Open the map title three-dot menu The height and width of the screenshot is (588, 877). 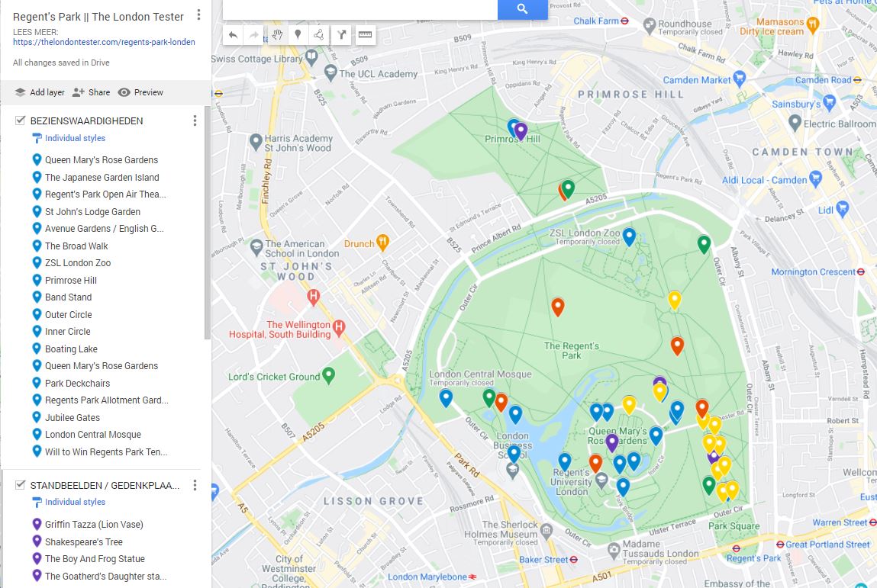[198, 16]
